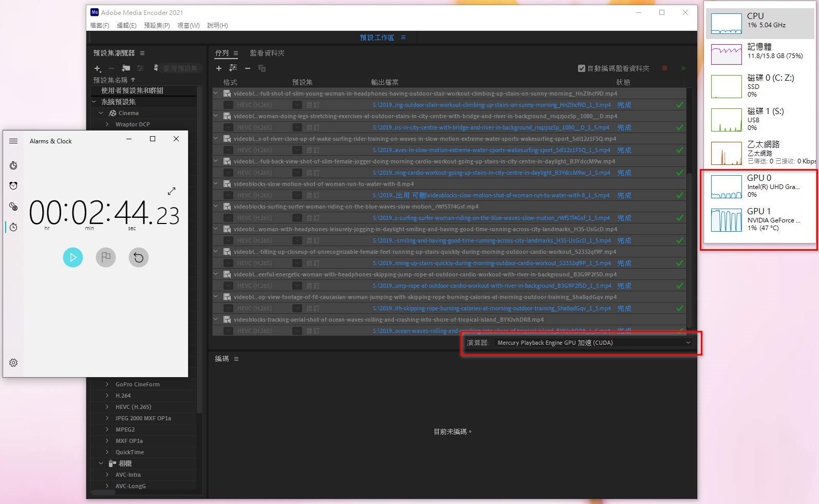Switch to Timer in Alarms & Clock sidebar
The height and width of the screenshot is (504, 819).
[13, 165]
